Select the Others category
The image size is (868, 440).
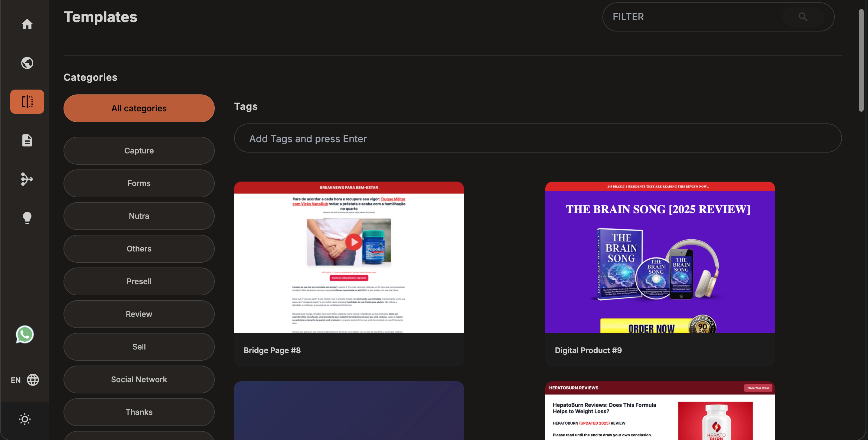[x=139, y=248]
